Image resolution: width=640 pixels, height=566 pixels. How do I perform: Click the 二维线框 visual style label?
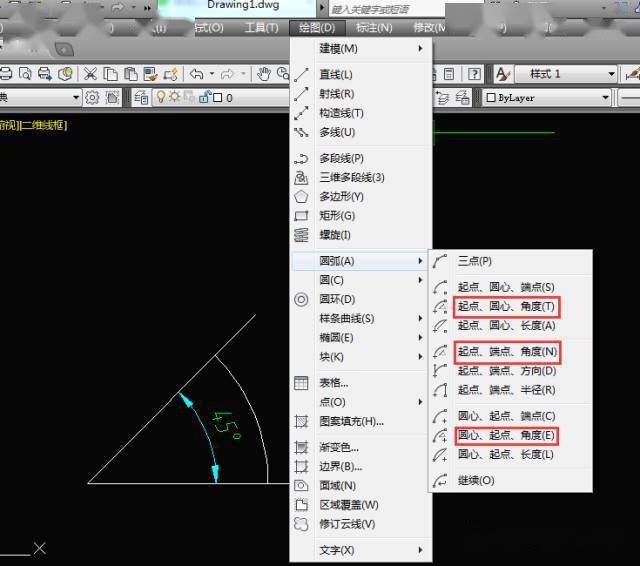[43, 125]
